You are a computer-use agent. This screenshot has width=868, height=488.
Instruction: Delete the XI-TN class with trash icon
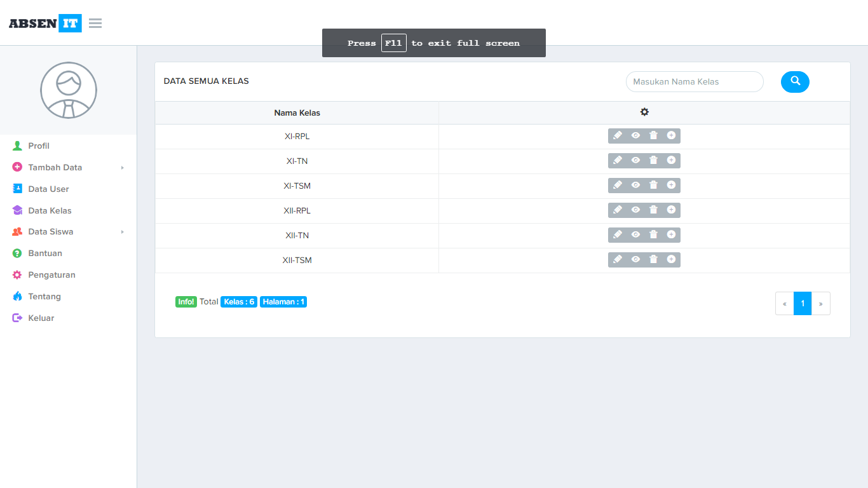click(653, 160)
